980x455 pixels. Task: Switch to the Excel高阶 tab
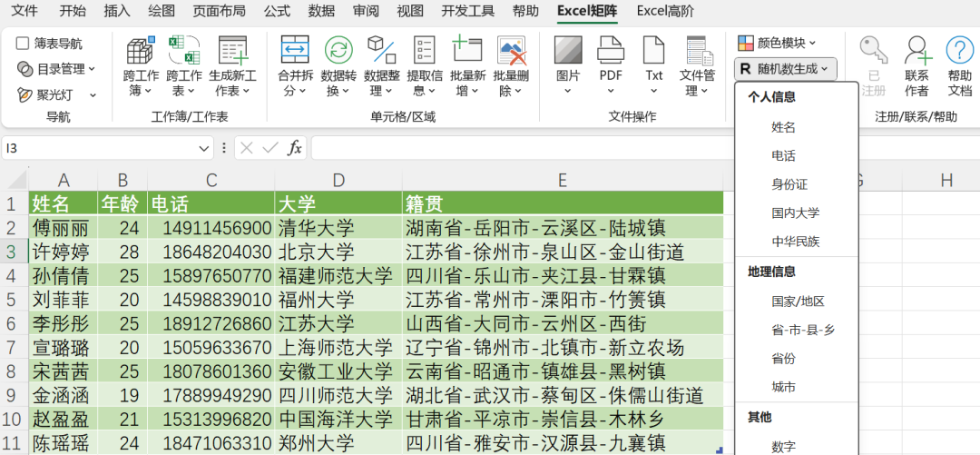tap(666, 11)
